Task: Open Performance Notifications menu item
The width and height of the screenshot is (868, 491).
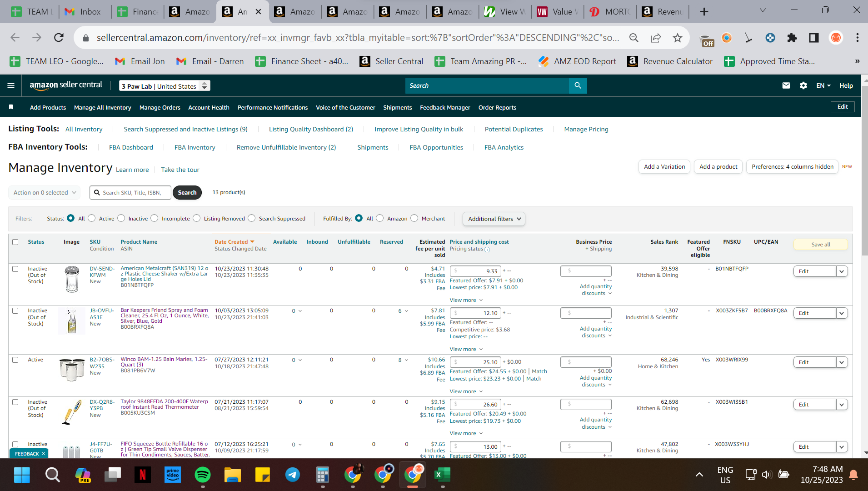Action: pos(273,107)
